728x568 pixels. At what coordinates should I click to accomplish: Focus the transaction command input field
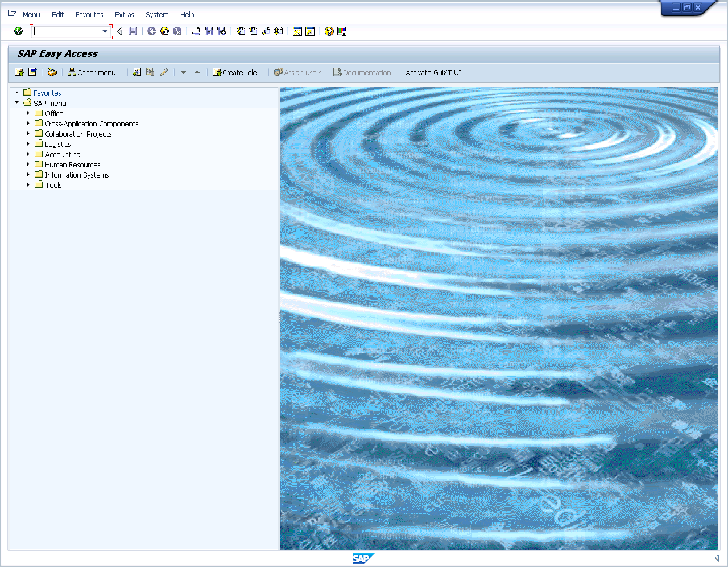pyautogui.click(x=67, y=32)
